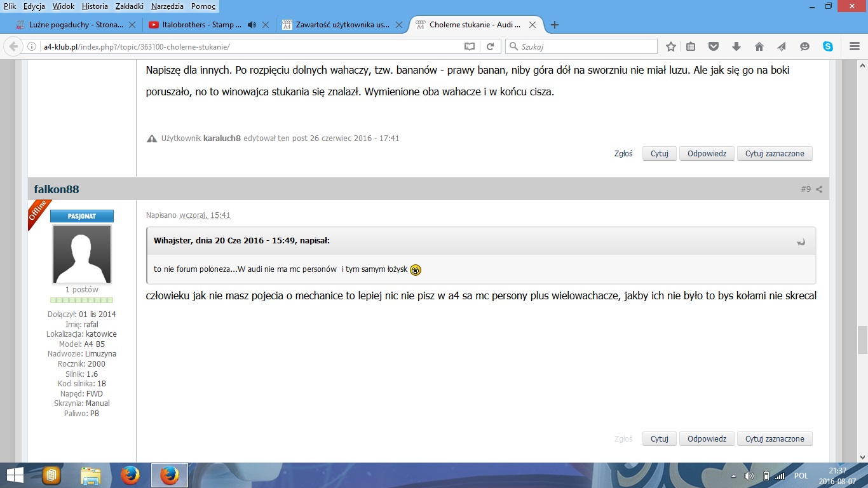This screenshot has height=488, width=868.
Task: Reload the current page
Action: pos(490,46)
